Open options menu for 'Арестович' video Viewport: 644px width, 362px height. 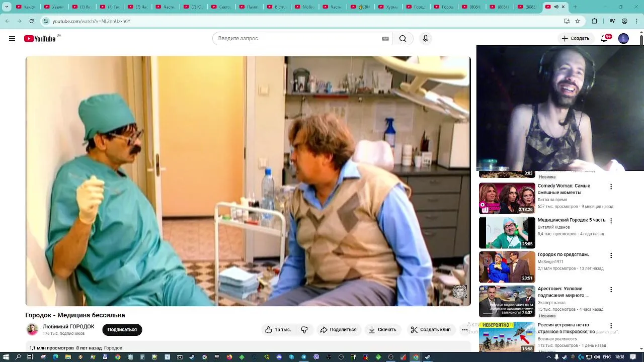[611, 290]
